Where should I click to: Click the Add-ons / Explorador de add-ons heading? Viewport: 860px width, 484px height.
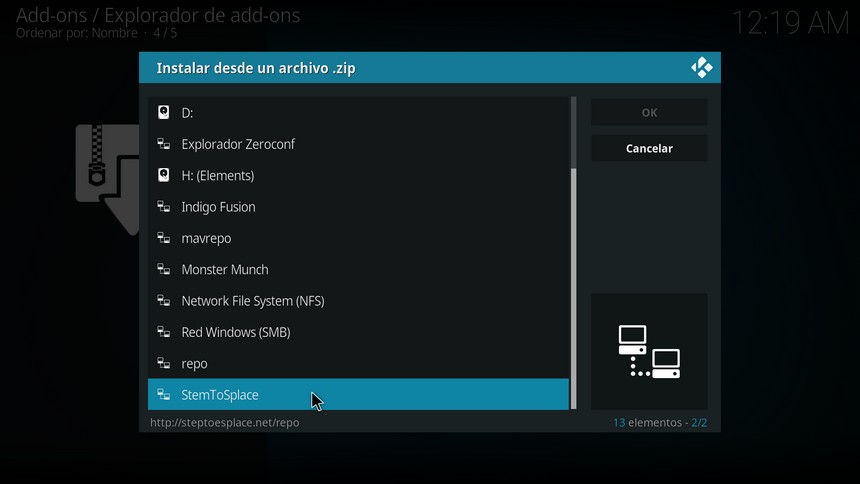point(158,15)
